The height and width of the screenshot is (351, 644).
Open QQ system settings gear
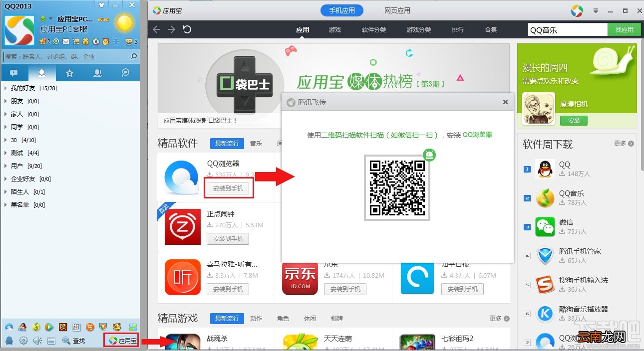pos(23,341)
